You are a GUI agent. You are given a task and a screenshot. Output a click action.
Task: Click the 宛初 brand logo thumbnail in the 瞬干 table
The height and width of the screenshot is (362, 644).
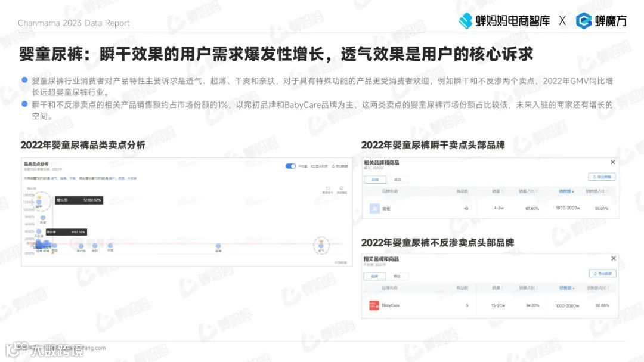click(x=374, y=206)
